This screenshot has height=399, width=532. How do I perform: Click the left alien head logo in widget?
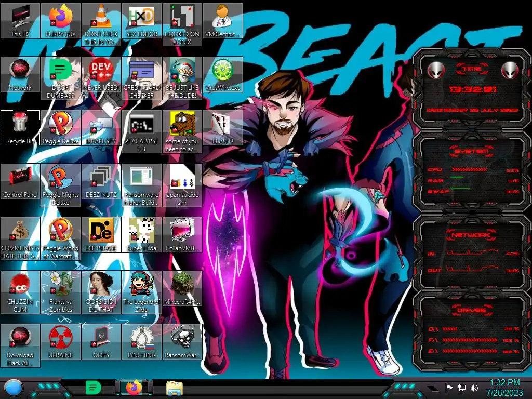(x=436, y=71)
